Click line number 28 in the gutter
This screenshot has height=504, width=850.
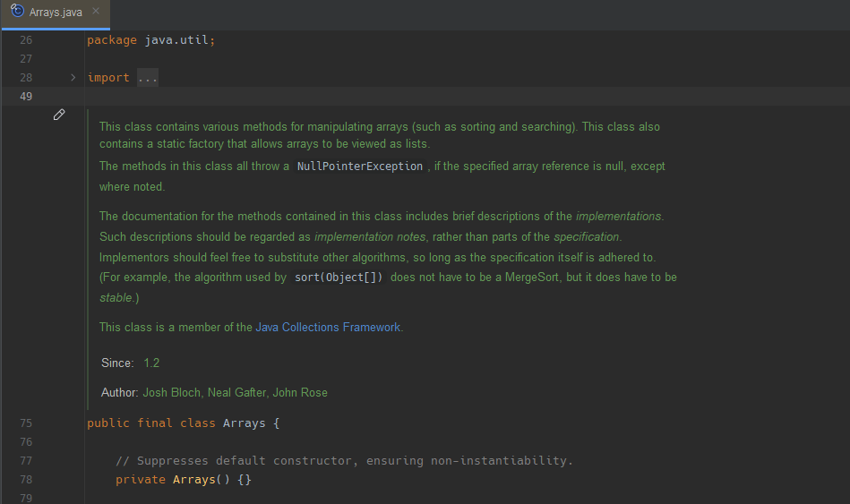click(26, 78)
